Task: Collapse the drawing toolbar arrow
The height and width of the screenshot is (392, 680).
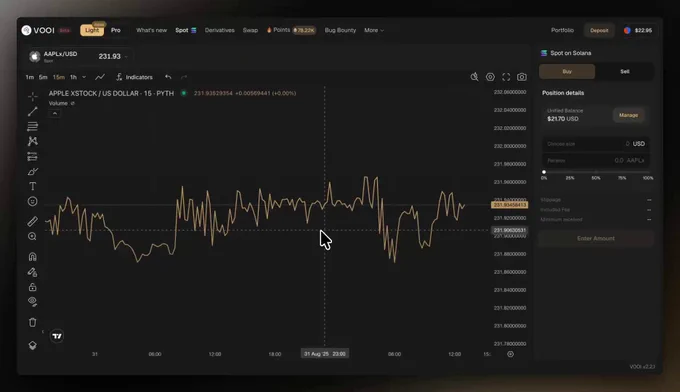Action: pyautogui.click(x=42, y=332)
